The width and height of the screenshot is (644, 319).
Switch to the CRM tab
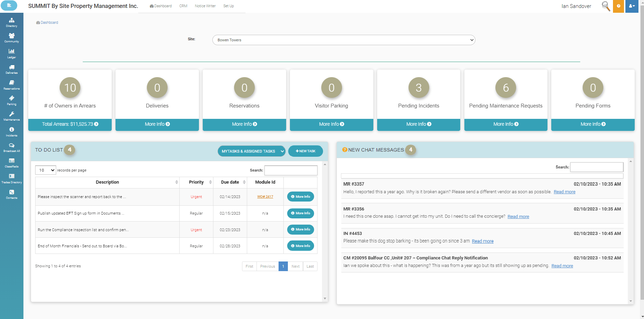pos(183,6)
